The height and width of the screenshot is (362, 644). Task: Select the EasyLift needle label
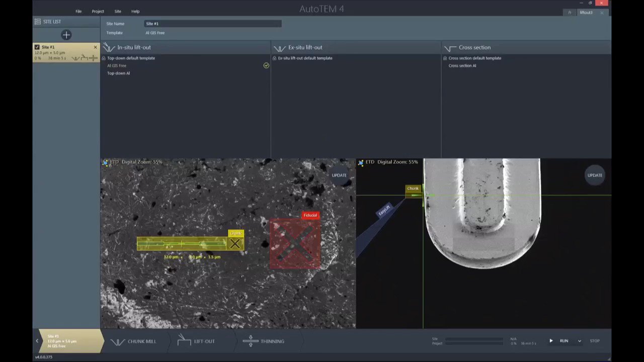coord(384,210)
